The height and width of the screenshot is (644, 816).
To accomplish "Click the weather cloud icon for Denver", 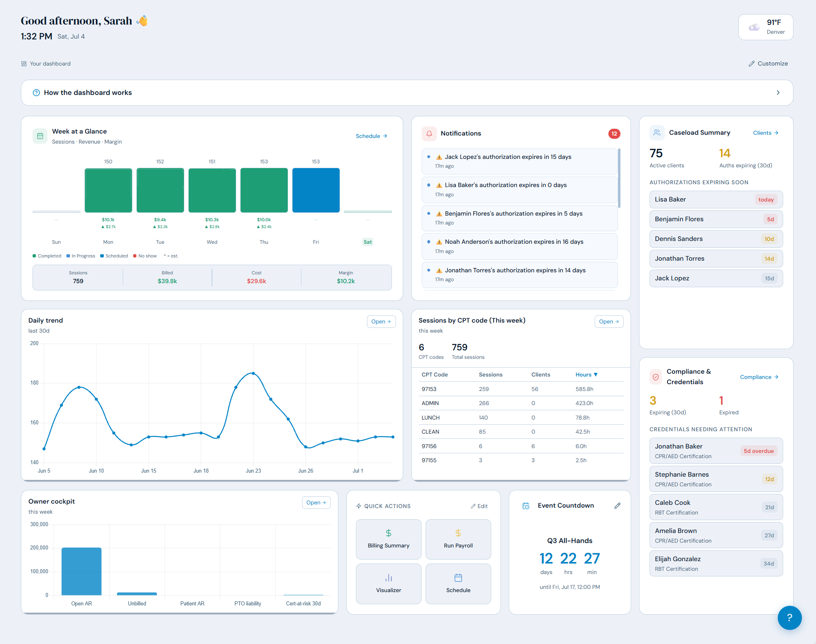I will (x=754, y=27).
